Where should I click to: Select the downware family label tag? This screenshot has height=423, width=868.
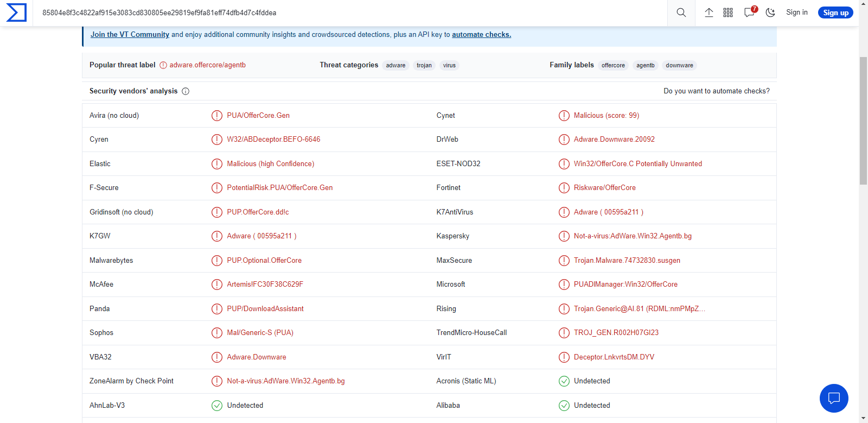point(680,65)
